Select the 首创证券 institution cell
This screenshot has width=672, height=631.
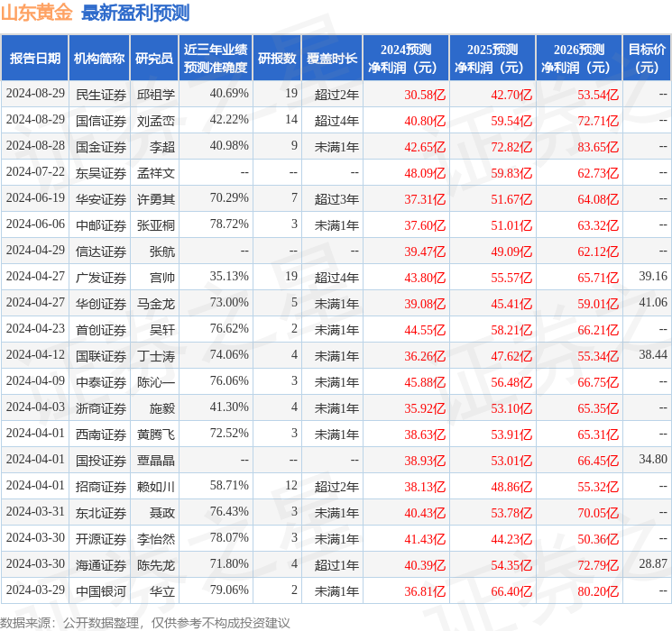[101, 330]
